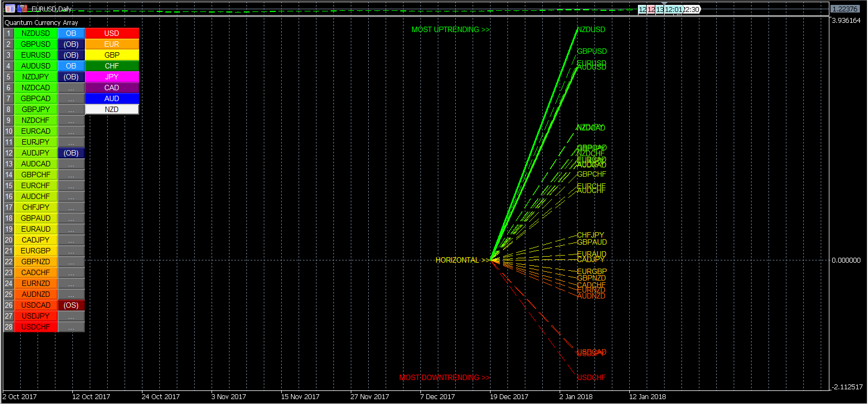The width and height of the screenshot is (868, 404).
Task: Click the blue and red icon before EURUSD,Daily
Action: pyautogui.click(x=22, y=9)
